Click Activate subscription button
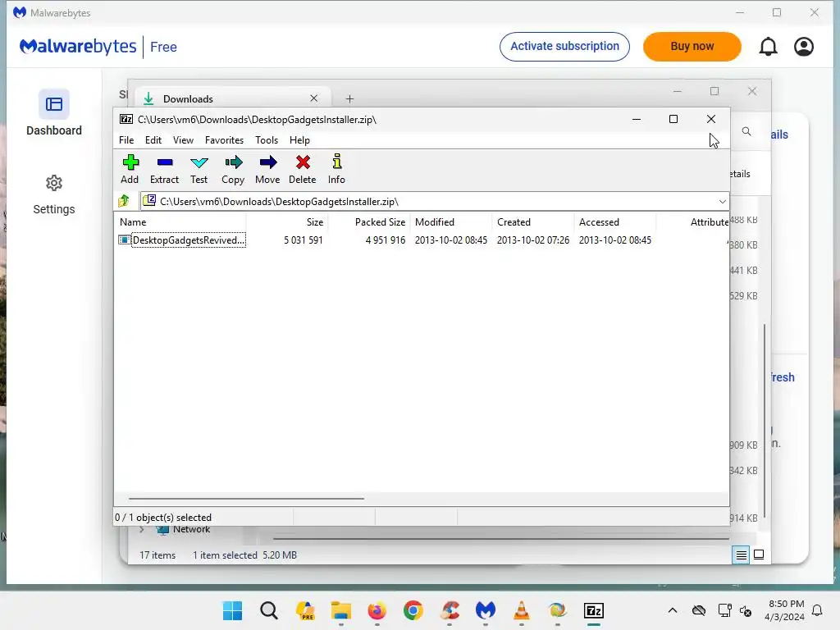Viewport: 840px width, 630px height. coord(564,47)
